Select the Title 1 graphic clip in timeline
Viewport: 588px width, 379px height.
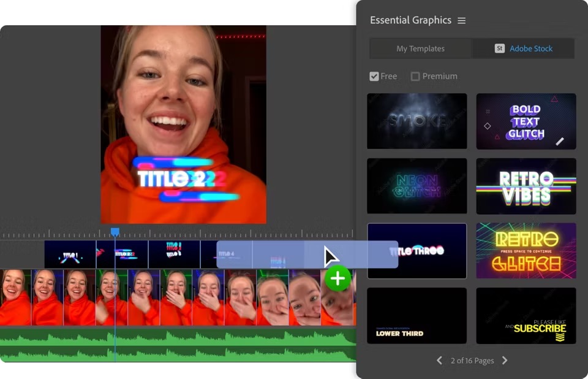tap(70, 255)
